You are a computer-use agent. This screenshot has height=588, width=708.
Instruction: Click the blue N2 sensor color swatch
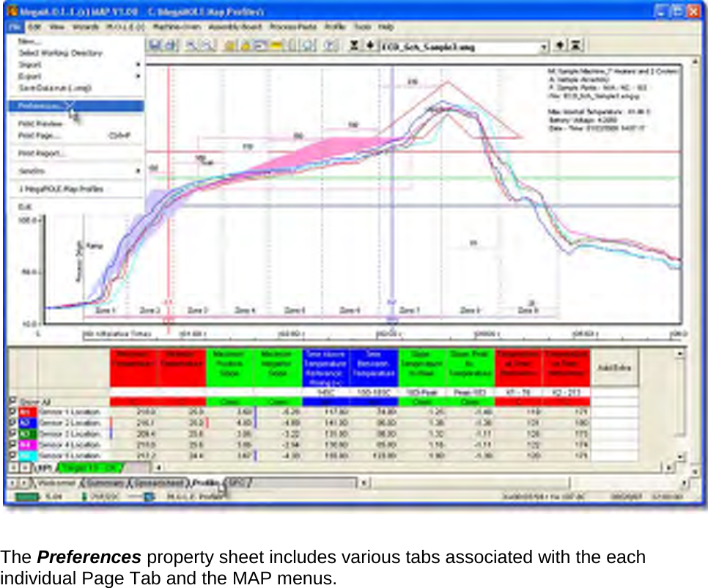[28, 423]
